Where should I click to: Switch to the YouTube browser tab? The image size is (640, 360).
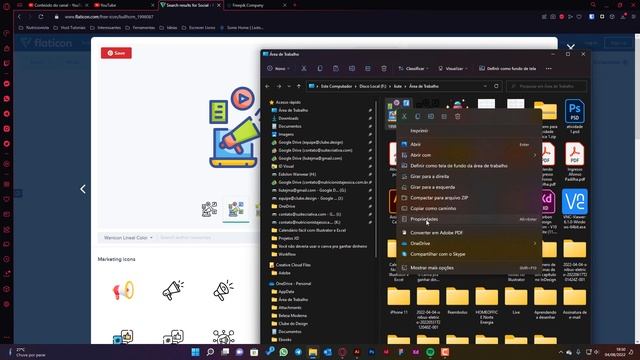coord(124,5)
